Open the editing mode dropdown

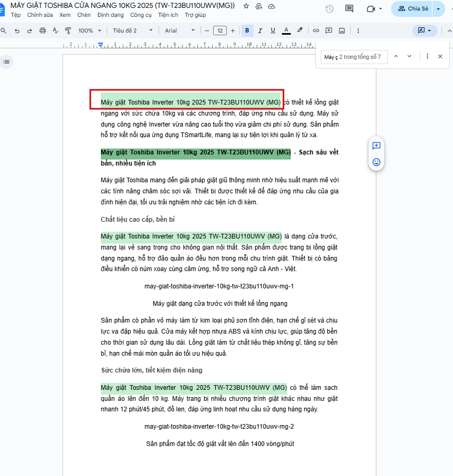pyautogui.click(x=425, y=30)
